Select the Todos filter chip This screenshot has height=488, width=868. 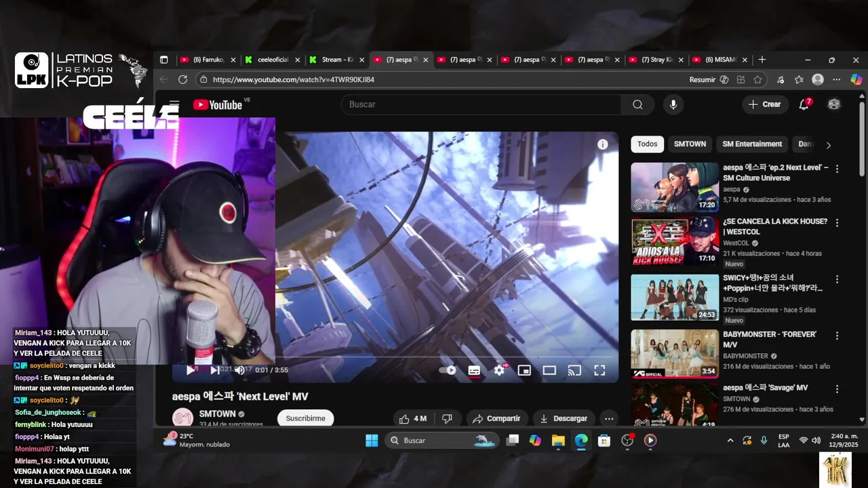(x=647, y=144)
